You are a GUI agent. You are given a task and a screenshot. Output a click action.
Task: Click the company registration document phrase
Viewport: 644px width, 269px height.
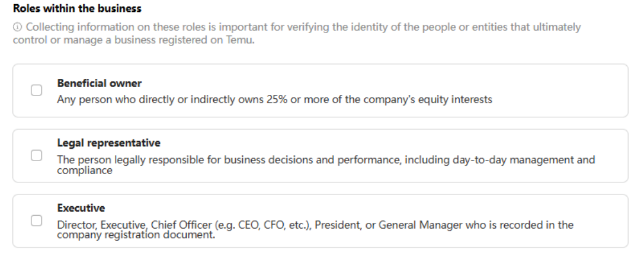136,235
